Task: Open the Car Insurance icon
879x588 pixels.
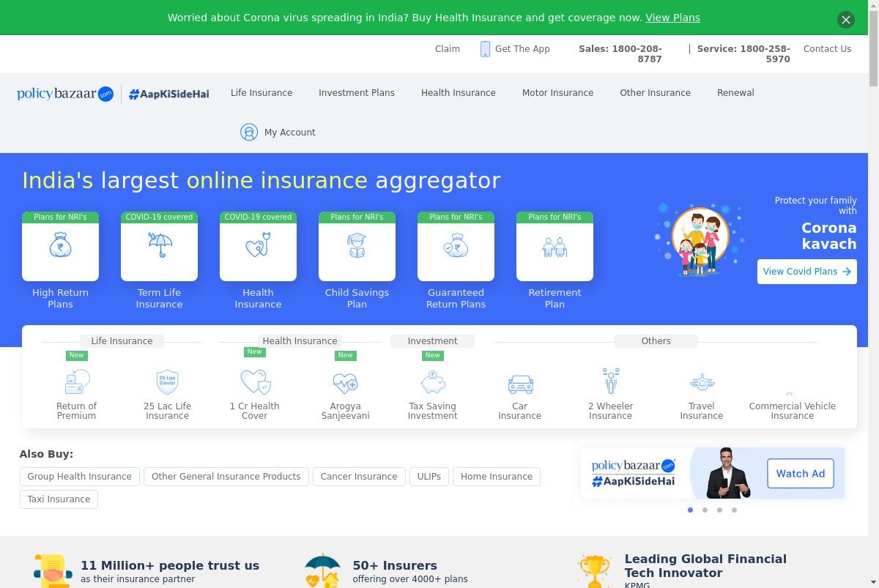Action: tap(520, 384)
